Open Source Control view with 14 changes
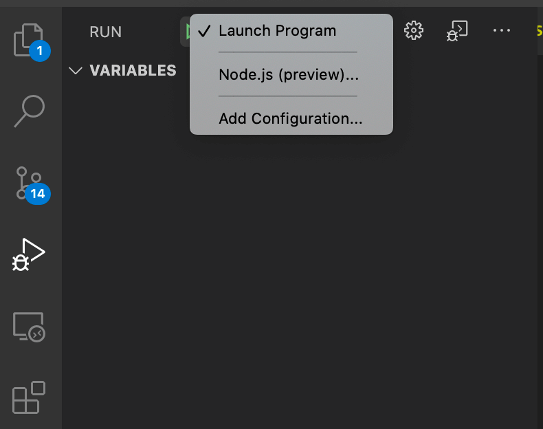Image resolution: width=543 pixels, height=429 pixels. pyautogui.click(x=28, y=184)
